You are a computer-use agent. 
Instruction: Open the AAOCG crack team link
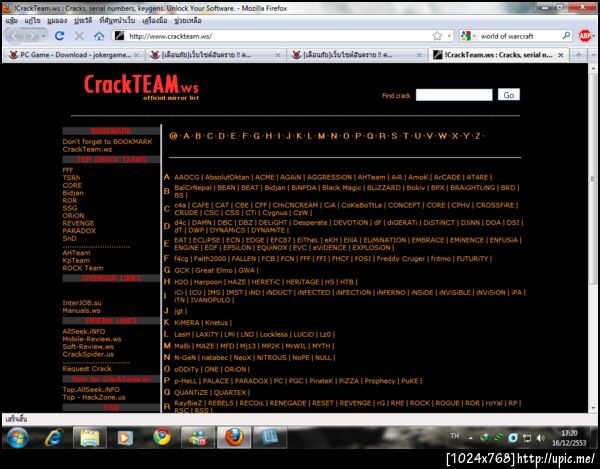click(187, 178)
